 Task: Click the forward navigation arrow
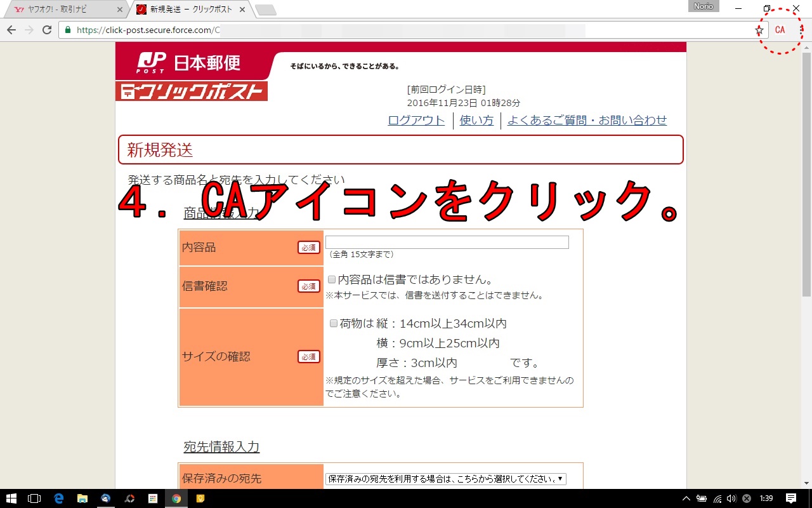(x=29, y=30)
